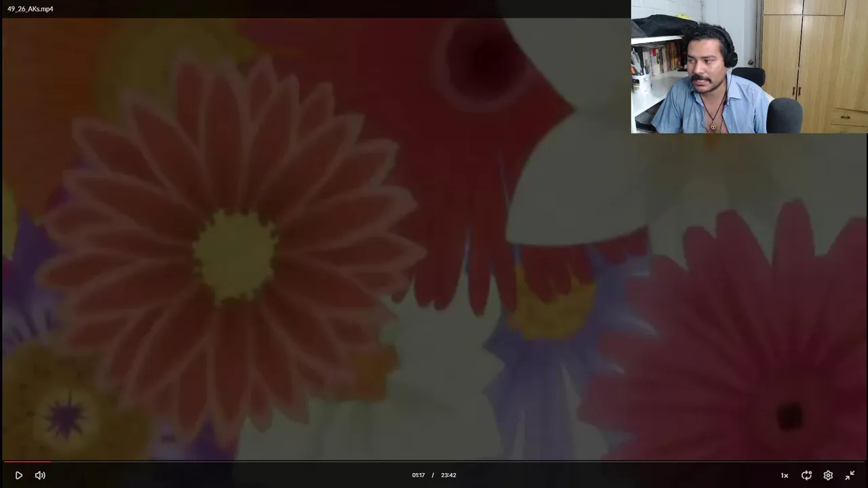
Task: Open the player settings gear
Action: coord(828,475)
